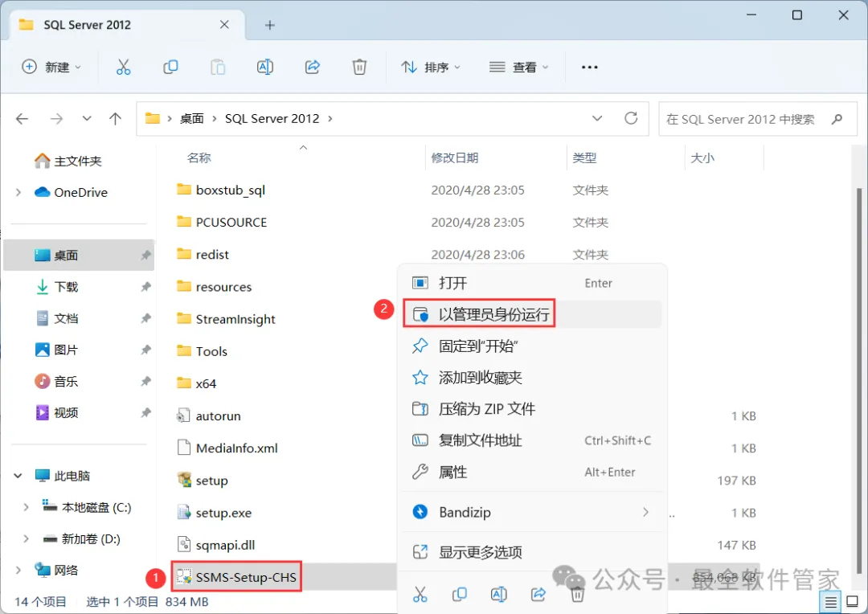This screenshot has height=614, width=868.
Task: Choose 复制文件地址 menu entry
Action: (532, 440)
